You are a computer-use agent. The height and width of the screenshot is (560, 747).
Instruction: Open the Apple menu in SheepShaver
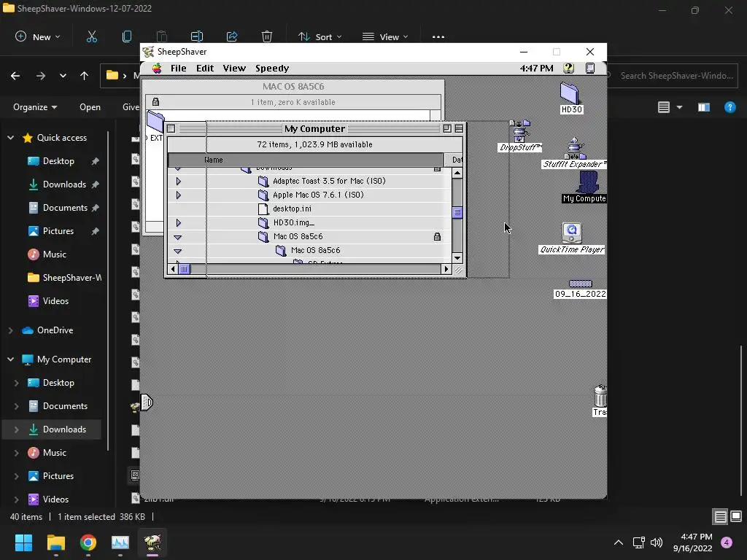(x=156, y=68)
